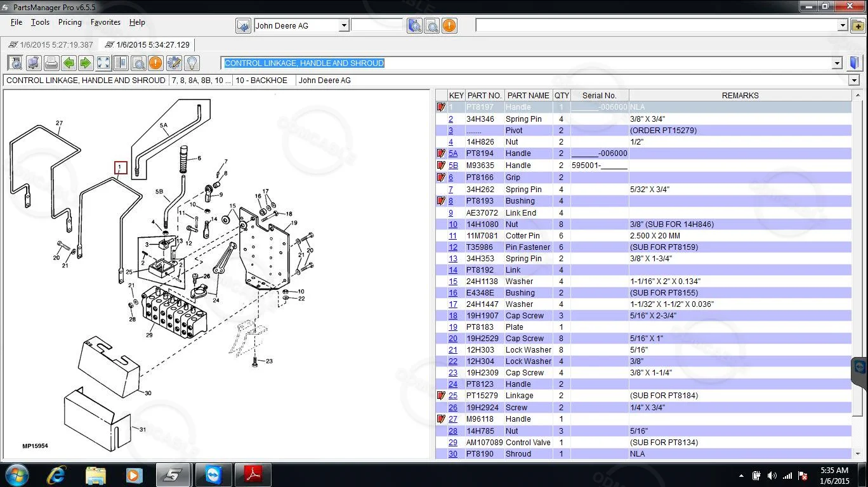Click the note flag on M93635 Handle row

coord(441,166)
